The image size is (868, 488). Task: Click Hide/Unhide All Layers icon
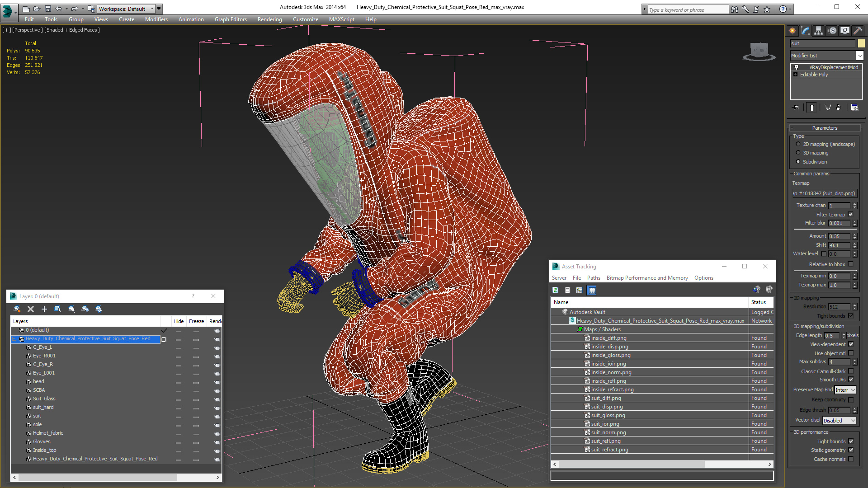(85, 309)
